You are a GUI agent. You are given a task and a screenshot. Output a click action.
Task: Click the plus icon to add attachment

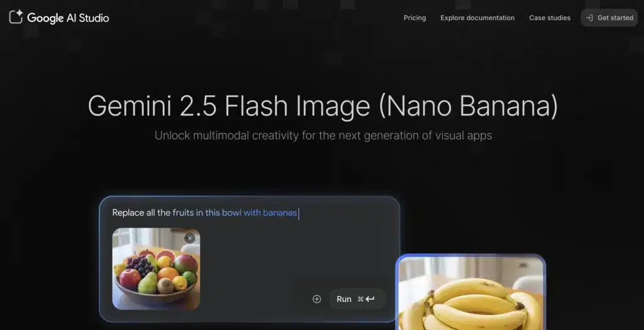[317, 299]
